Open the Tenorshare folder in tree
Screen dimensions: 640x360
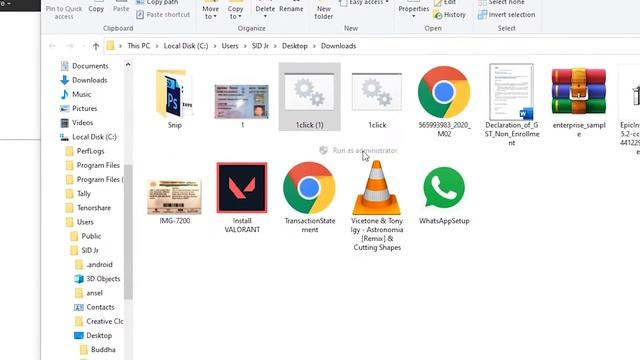[x=88, y=208]
